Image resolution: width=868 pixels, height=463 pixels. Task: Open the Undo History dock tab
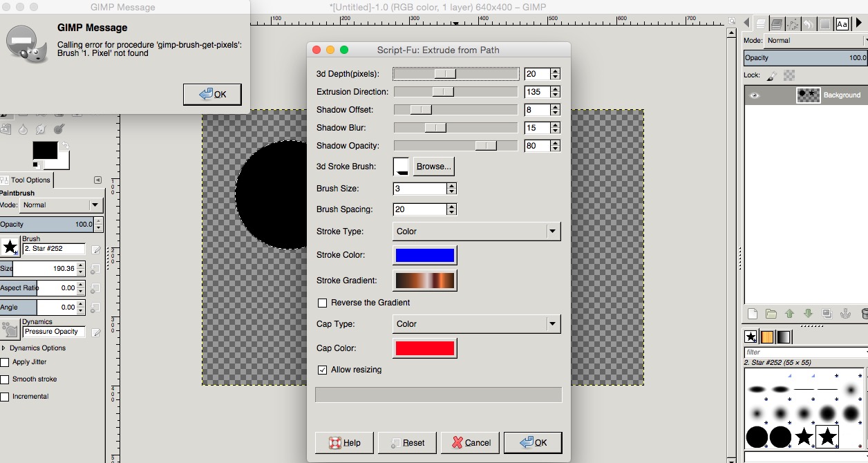coord(809,23)
